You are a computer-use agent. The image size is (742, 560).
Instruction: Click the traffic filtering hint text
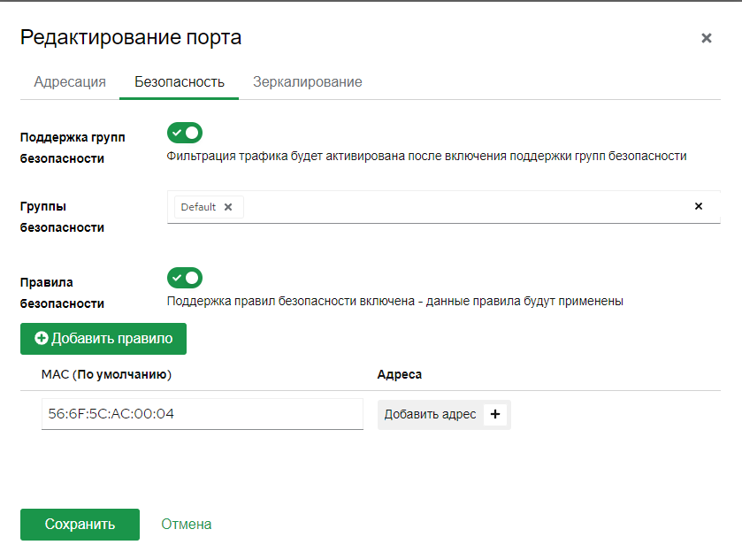(426, 157)
